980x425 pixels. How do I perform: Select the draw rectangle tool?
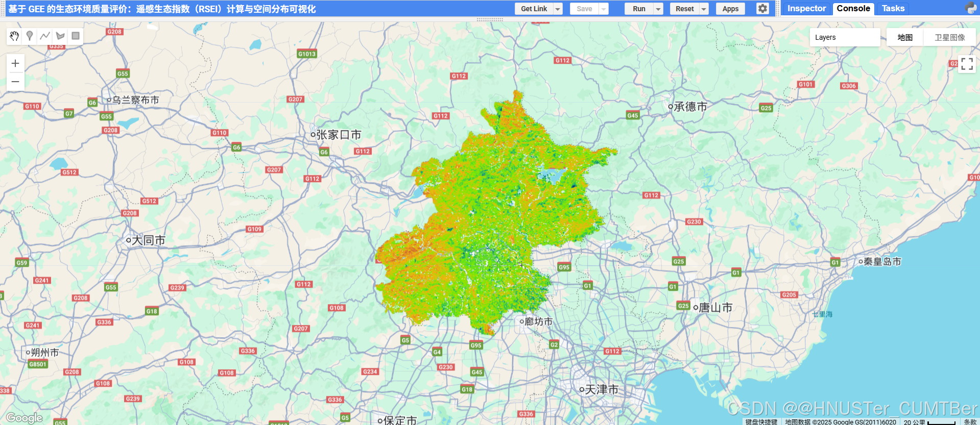click(x=76, y=36)
